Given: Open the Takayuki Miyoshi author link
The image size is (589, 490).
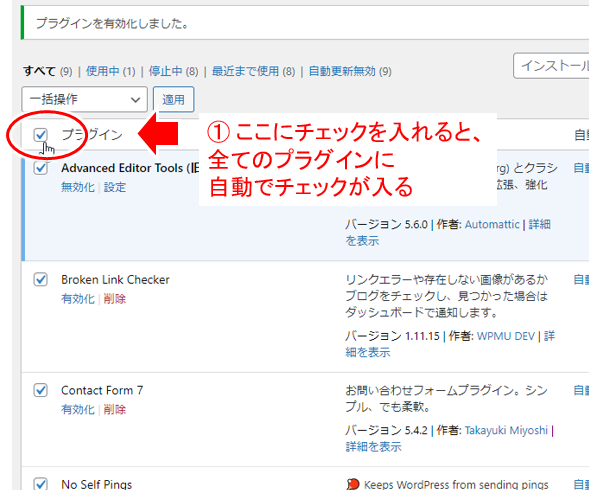Looking at the screenshot, I should pos(506,430).
